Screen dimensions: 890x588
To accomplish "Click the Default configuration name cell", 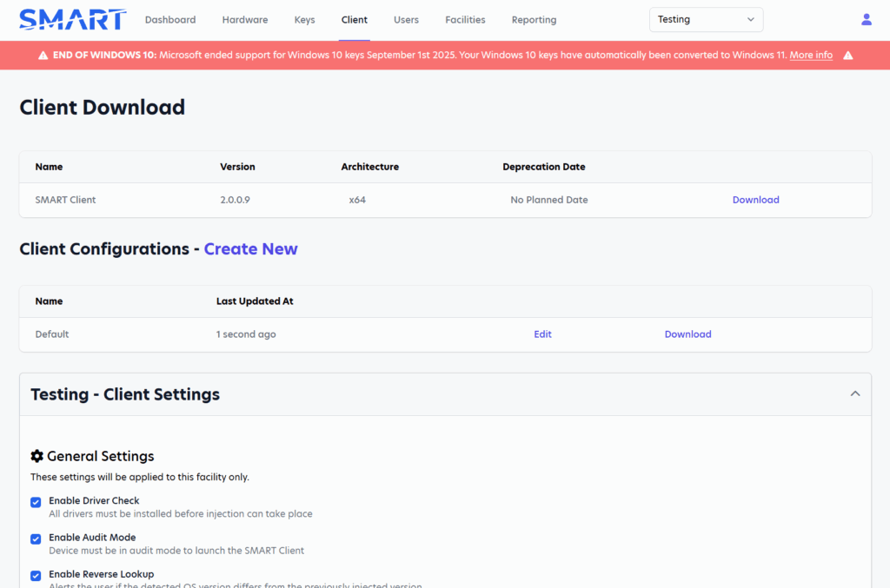I will [x=51, y=334].
